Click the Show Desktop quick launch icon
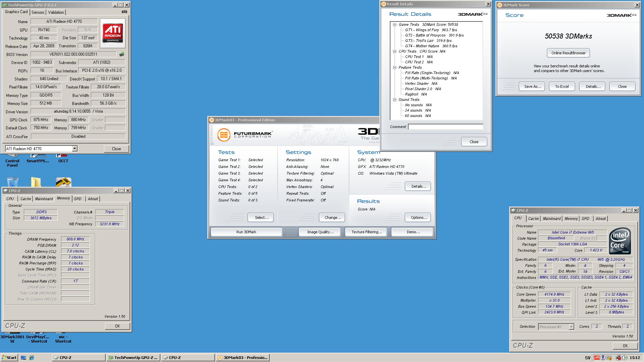 tap(23, 358)
